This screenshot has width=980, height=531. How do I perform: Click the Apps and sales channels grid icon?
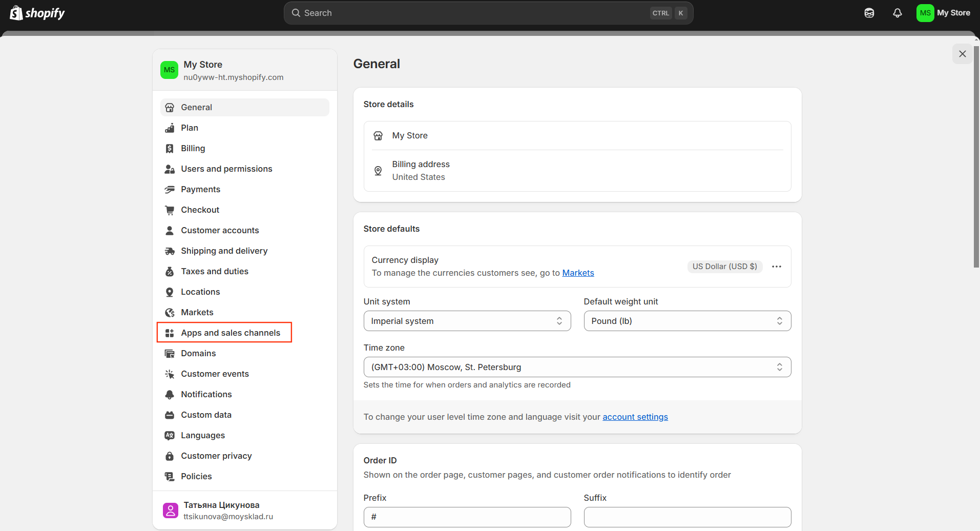pyautogui.click(x=170, y=333)
